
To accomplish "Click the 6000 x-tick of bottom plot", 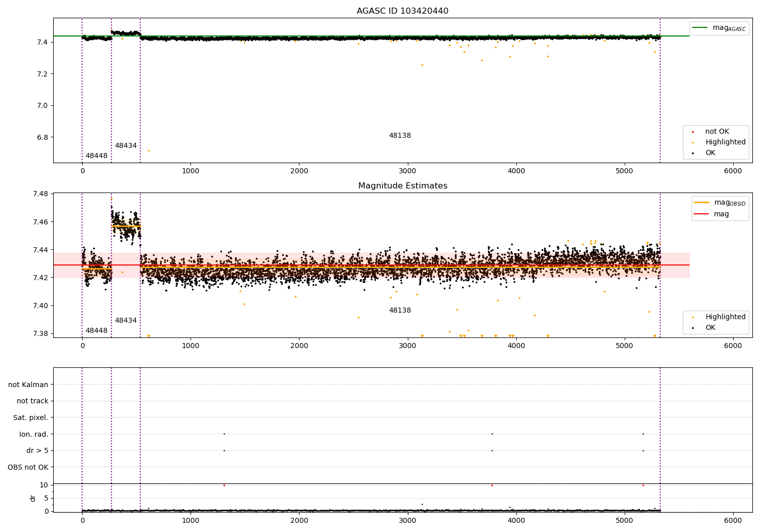I will (733, 521).
